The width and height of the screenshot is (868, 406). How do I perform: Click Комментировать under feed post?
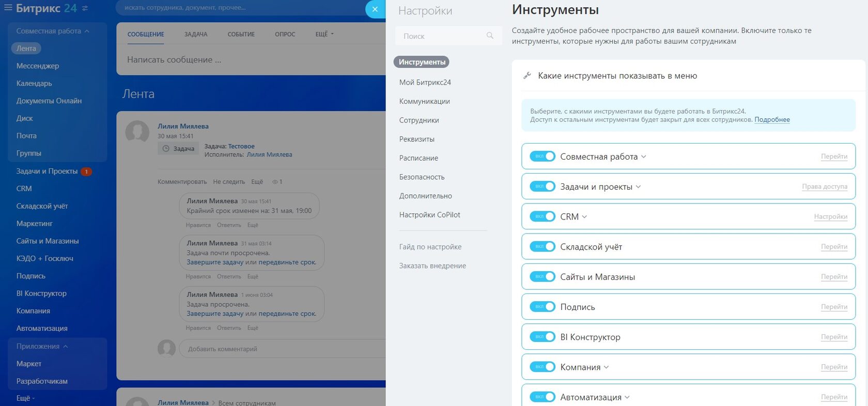coord(182,182)
